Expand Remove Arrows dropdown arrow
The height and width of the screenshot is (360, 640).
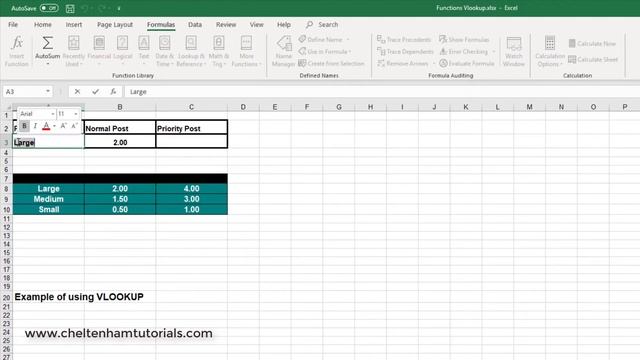(x=433, y=63)
